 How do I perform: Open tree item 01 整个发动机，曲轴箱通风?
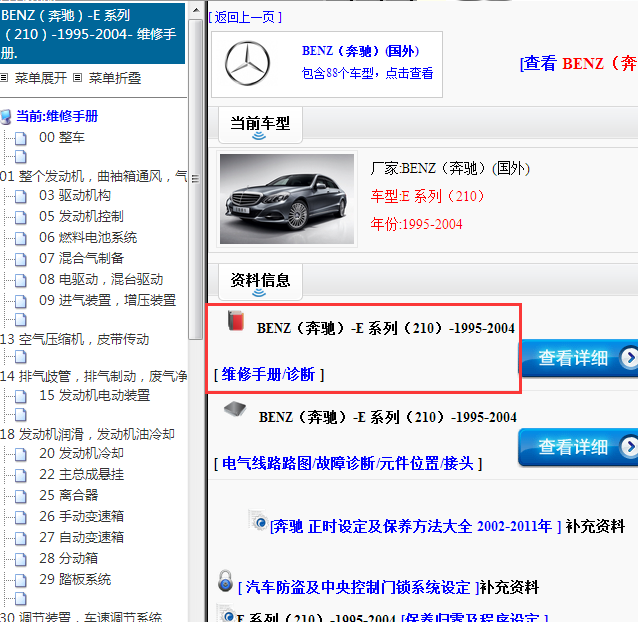(x=94, y=177)
